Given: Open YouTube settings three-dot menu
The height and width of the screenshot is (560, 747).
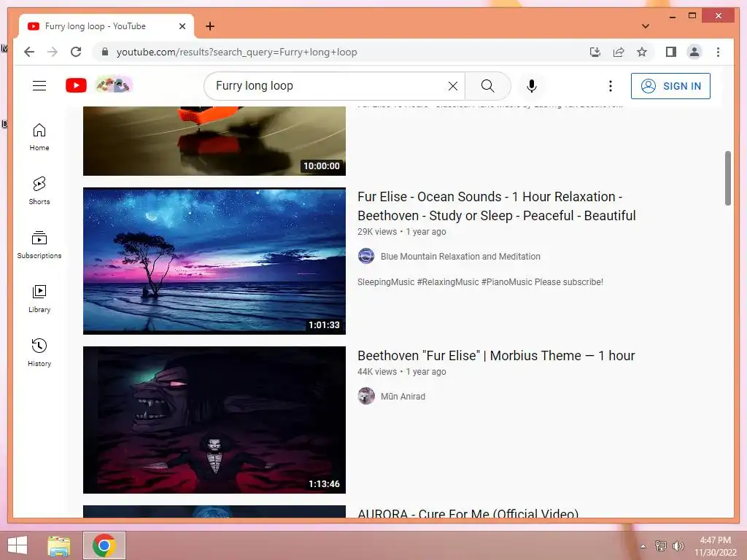Looking at the screenshot, I should pos(611,86).
